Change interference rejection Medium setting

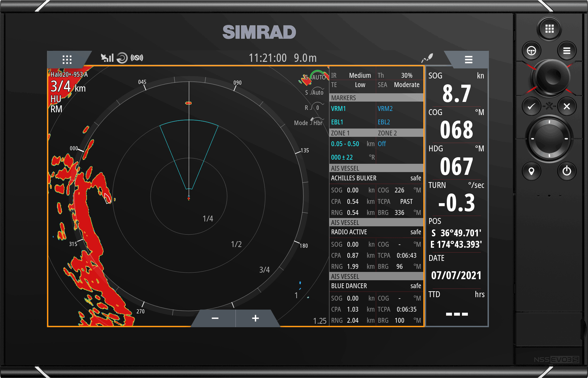[x=352, y=75]
